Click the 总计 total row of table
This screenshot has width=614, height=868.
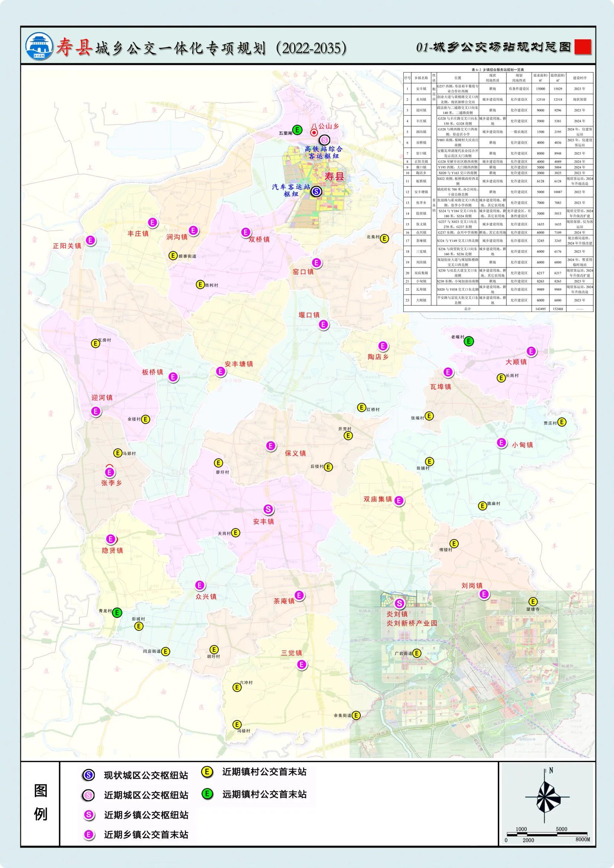pos(498,309)
